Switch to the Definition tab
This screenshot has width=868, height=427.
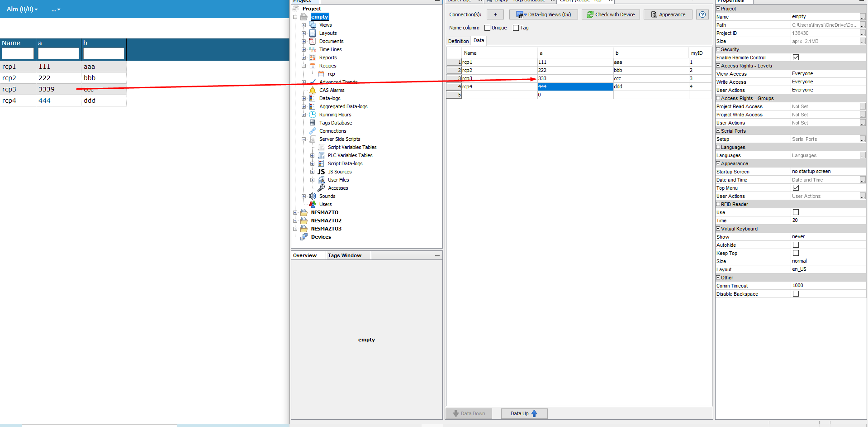pyautogui.click(x=458, y=41)
